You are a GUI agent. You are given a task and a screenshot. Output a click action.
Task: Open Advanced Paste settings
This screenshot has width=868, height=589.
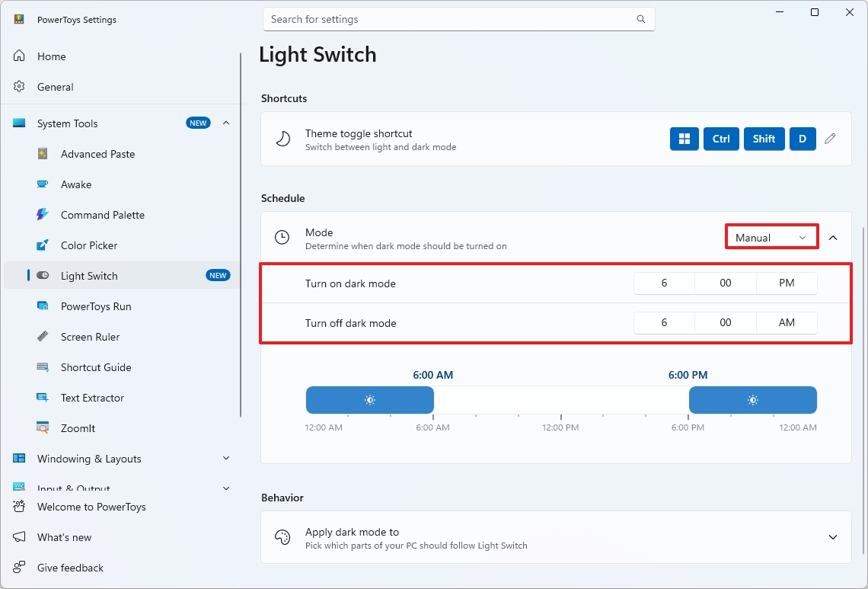(x=96, y=154)
